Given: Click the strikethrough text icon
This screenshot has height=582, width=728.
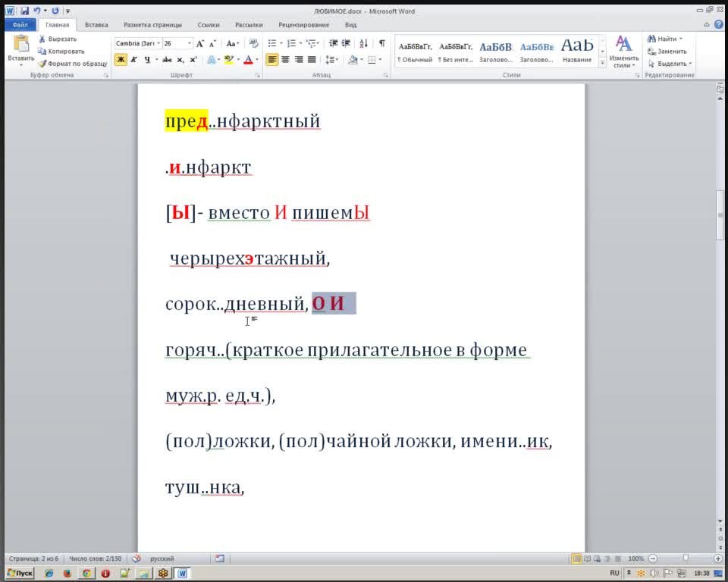Looking at the screenshot, I should pos(167,60).
